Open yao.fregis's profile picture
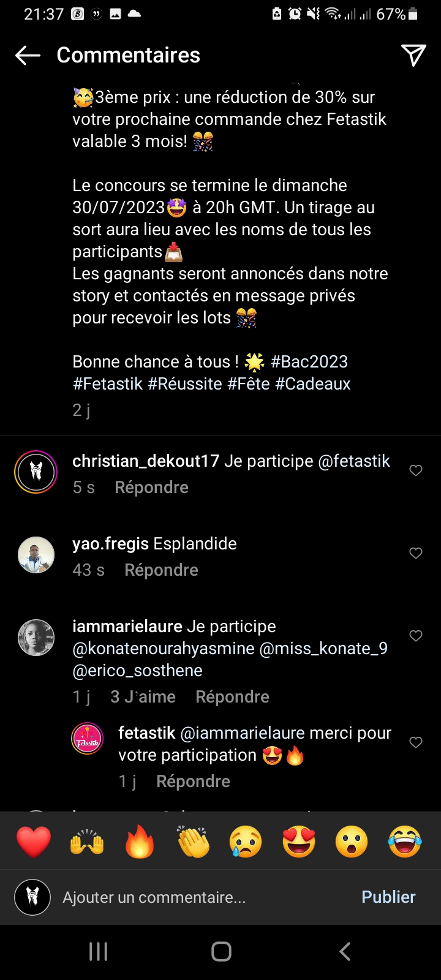The height and width of the screenshot is (980, 441). (36, 555)
